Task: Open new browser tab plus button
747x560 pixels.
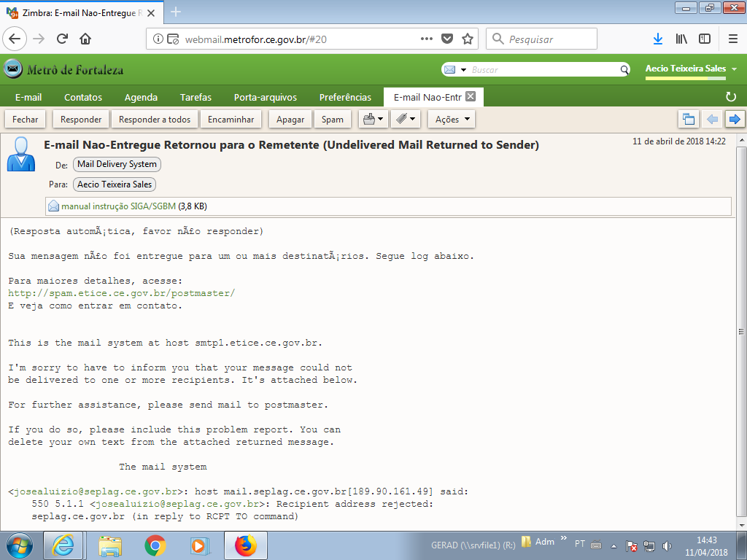Action: [176, 12]
